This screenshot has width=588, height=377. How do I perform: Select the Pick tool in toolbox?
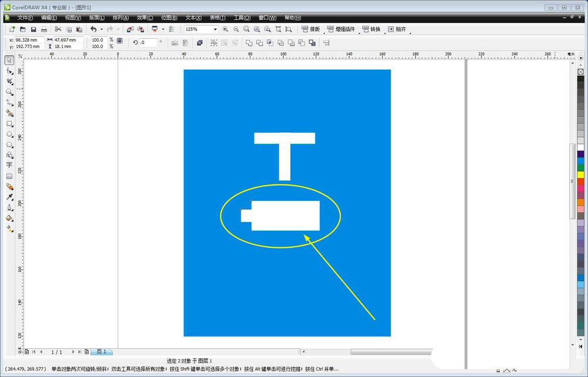point(9,60)
